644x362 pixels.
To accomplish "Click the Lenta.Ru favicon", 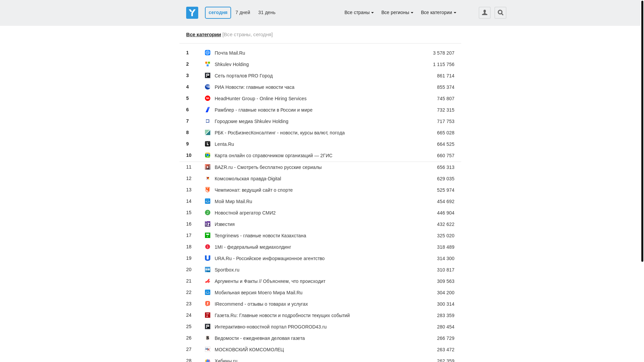I will click(x=208, y=144).
